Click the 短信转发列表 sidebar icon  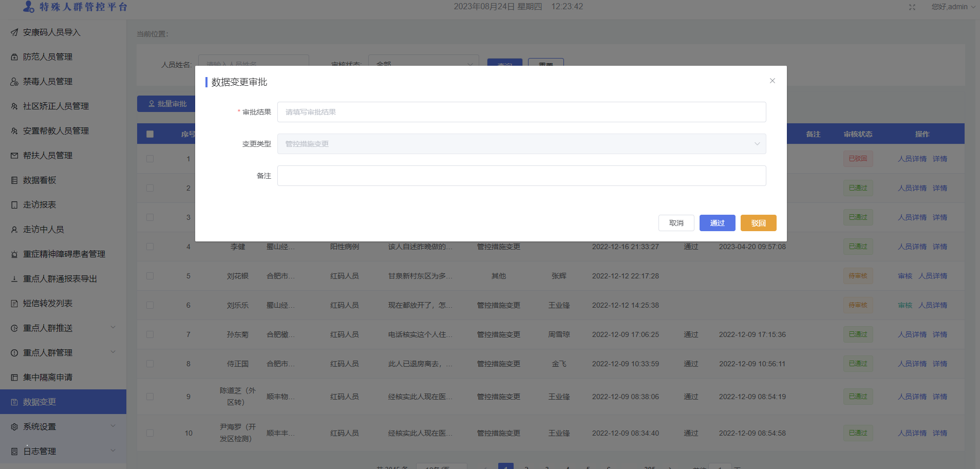click(14, 304)
